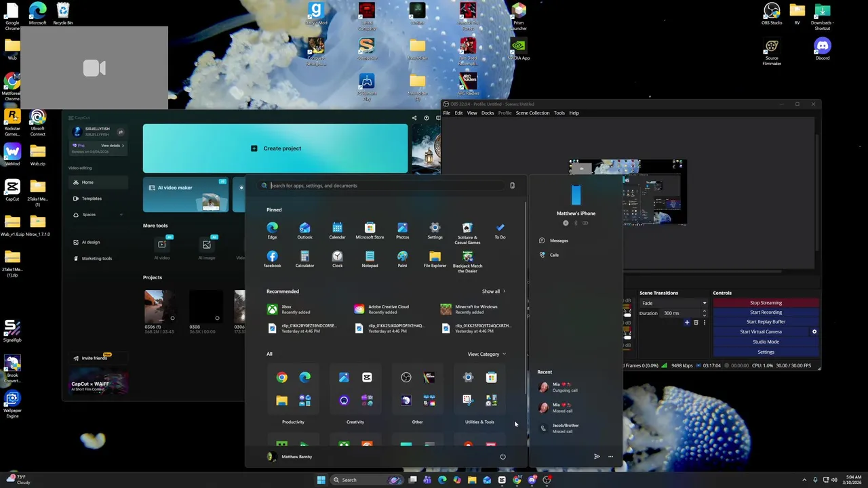Open Edge from Start pinned apps
Image resolution: width=868 pixels, height=488 pixels.
tap(272, 230)
